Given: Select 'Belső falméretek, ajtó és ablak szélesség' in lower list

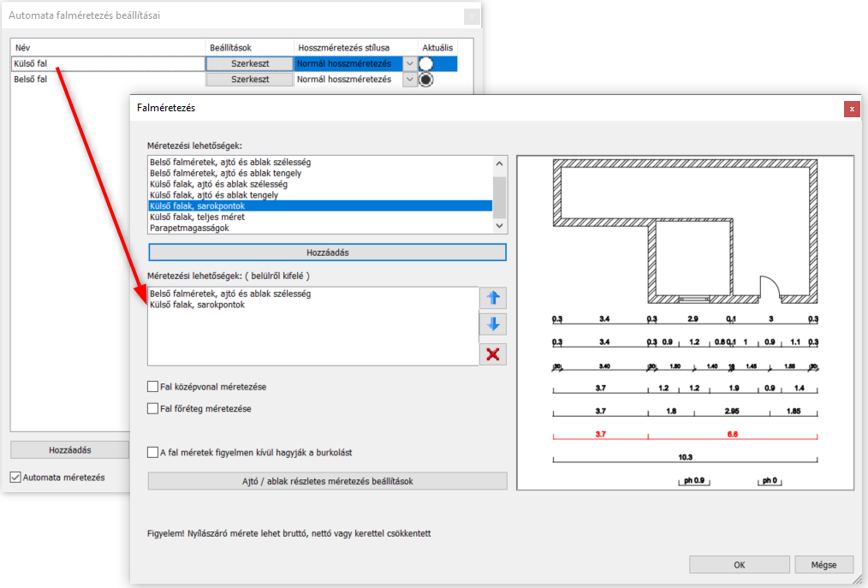Looking at the screenshot, I should [x=312, y=294].
